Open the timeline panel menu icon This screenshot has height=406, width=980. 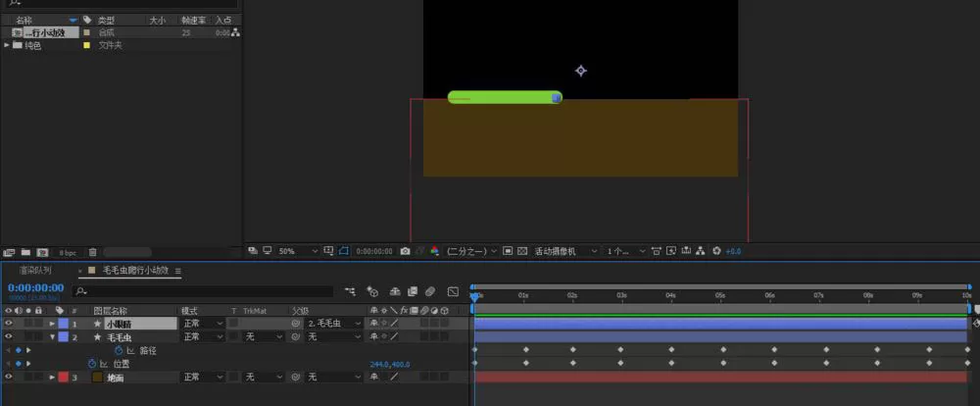click(178, 271)
